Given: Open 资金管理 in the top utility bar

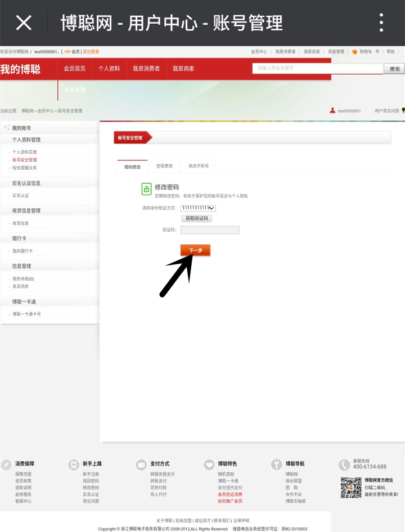Looking at the screenshot, I should pos(336,52).
